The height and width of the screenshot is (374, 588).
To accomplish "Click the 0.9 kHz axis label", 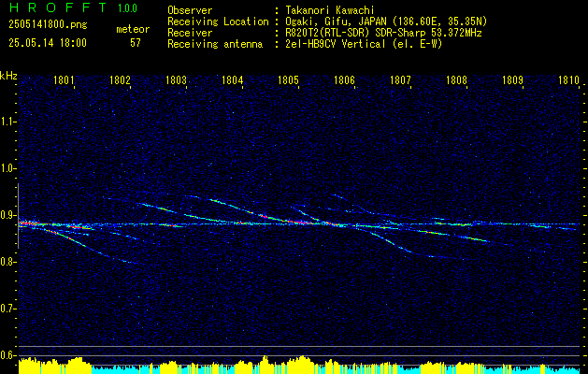I will 7,215.
